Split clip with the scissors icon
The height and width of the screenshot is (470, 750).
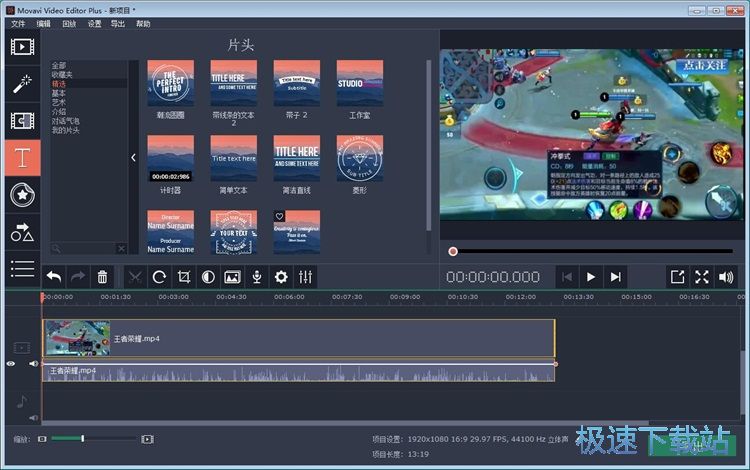click(135, 277)
